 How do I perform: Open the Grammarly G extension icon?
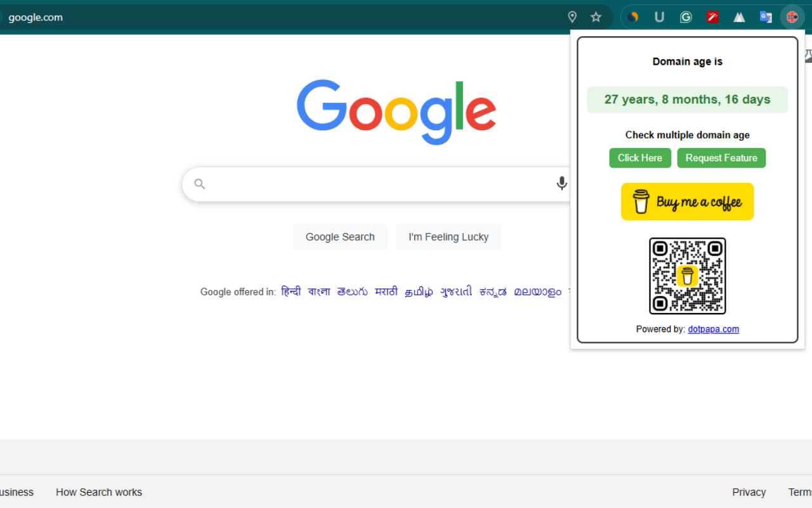pyautogui.click(x=686, y=17)
